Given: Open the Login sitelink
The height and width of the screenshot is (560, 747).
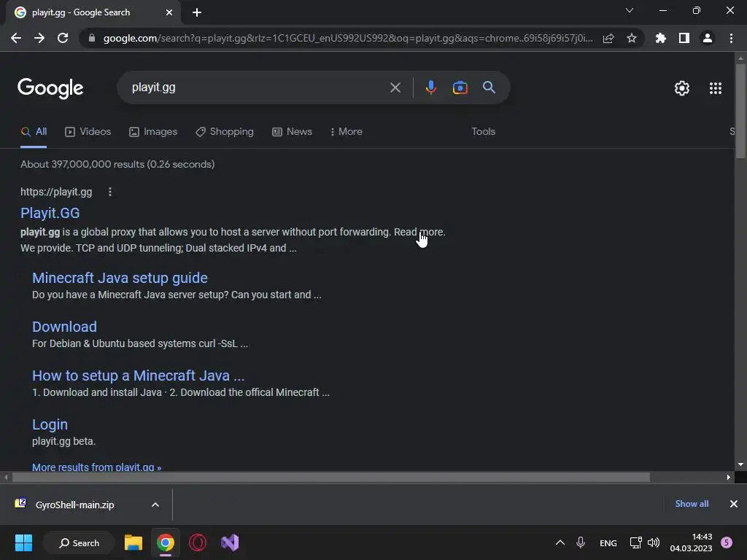Looking at the screenshot, I should click(x=50, y=425).
